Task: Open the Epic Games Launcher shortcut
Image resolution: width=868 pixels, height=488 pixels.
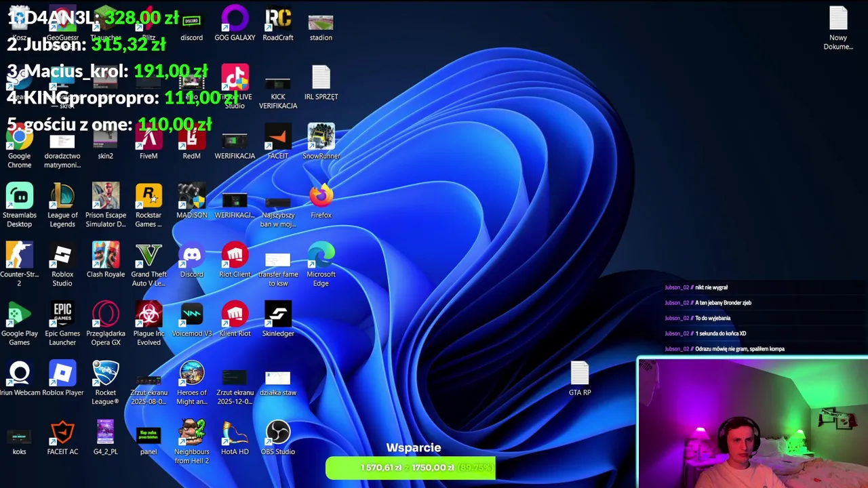Action: [x=62, y=323]
